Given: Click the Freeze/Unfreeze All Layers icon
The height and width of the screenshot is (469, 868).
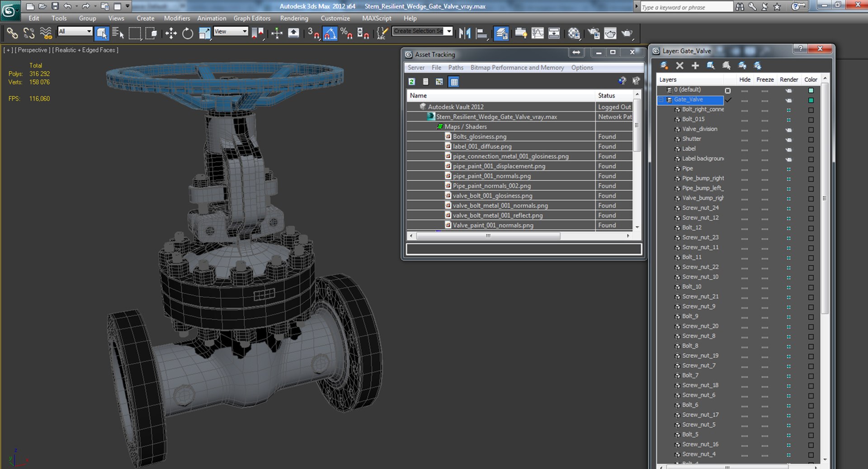Looking at the screenshot, I should click(x=758, y=66).
